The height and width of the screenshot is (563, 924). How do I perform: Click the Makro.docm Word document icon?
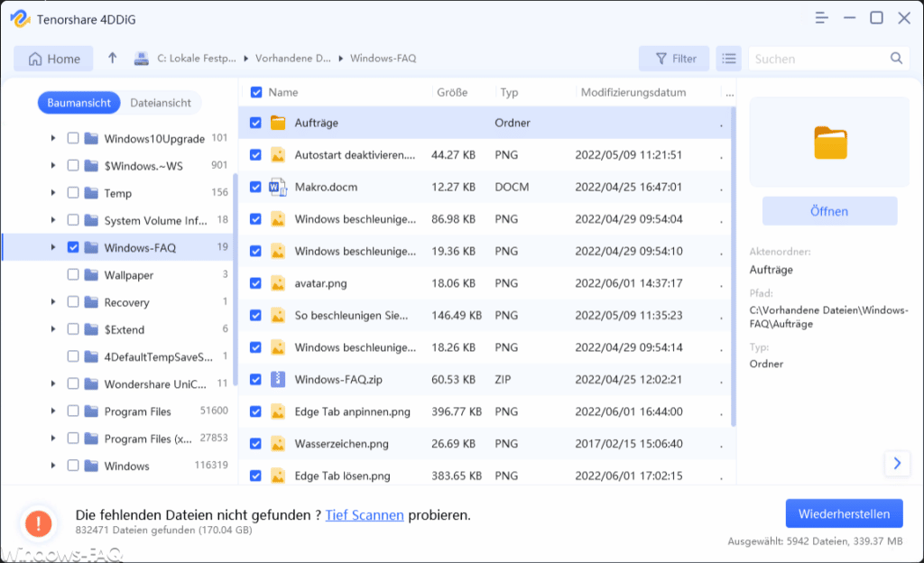[278, 188]
